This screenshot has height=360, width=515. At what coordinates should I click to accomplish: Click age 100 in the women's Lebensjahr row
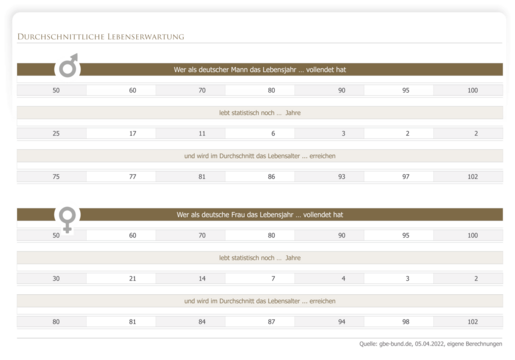click(x=473, y=235)
